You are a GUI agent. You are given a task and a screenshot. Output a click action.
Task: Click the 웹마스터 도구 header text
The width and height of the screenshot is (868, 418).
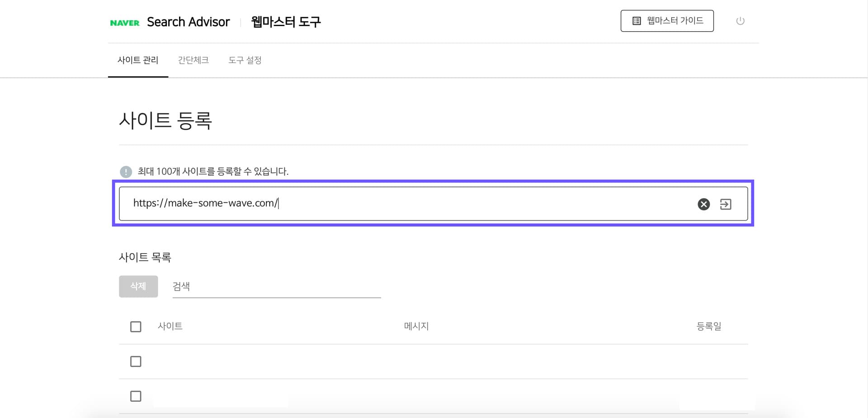286,22
